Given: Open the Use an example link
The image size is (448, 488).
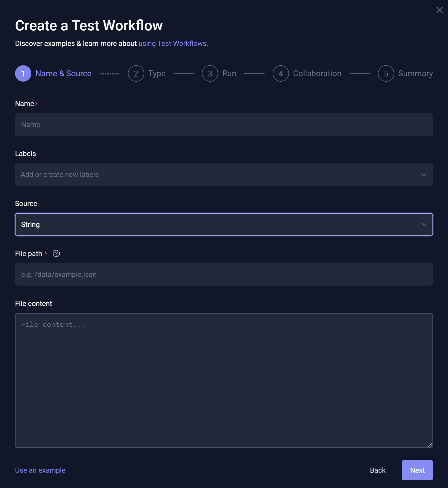Looking at the screenshot, I should 40,470.
